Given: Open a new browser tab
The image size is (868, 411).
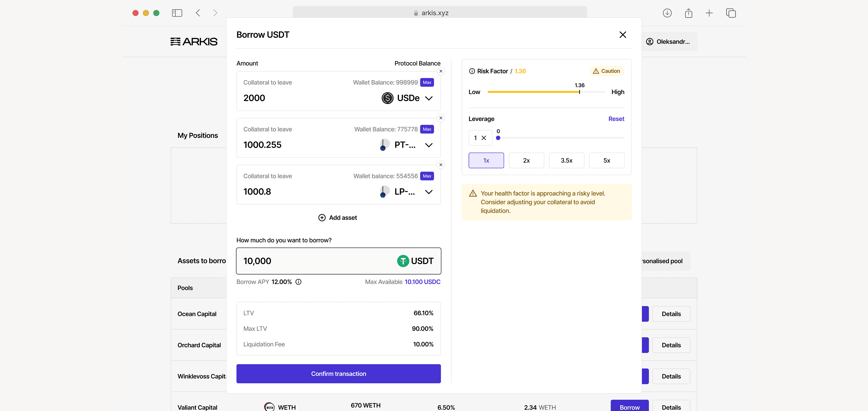Looking at the screenshot, I should 709,13.
